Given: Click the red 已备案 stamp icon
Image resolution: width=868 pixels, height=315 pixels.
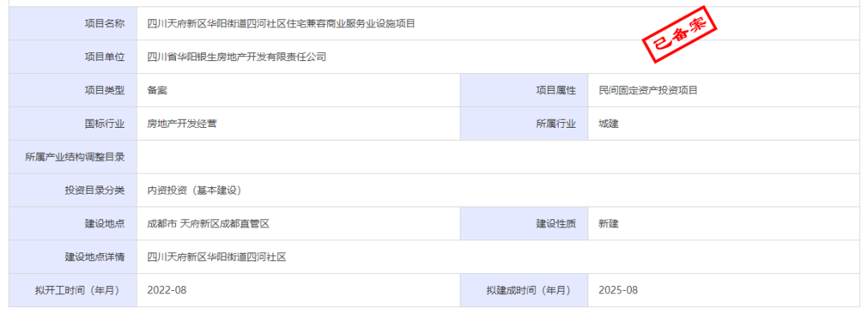Looking at the screenshot, I should (678, 35).
